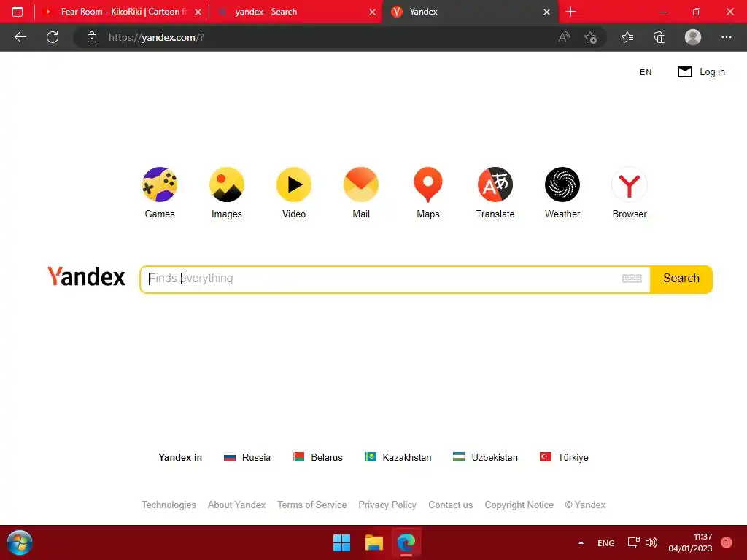747x560 pixels.
Task: Open Yandex in Kazakhstan link
Action: point(398,457)
